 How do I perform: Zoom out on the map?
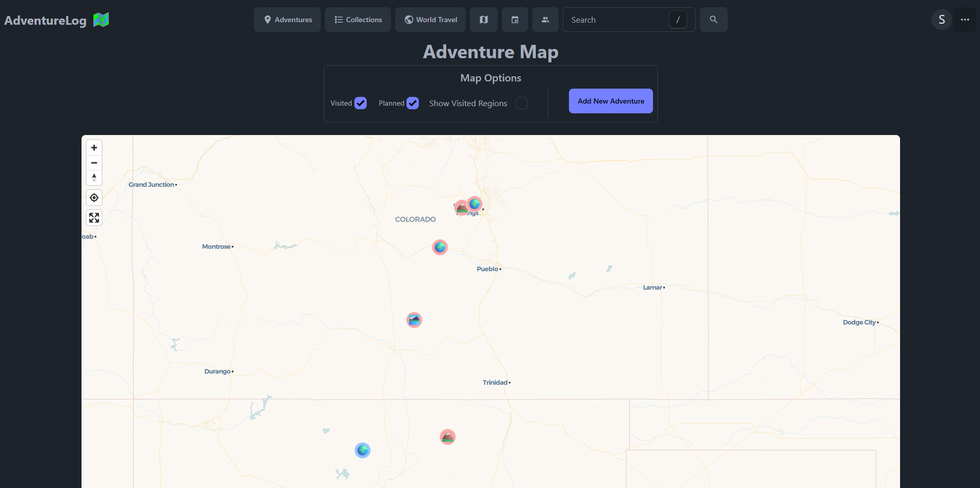tap(94, 163)
